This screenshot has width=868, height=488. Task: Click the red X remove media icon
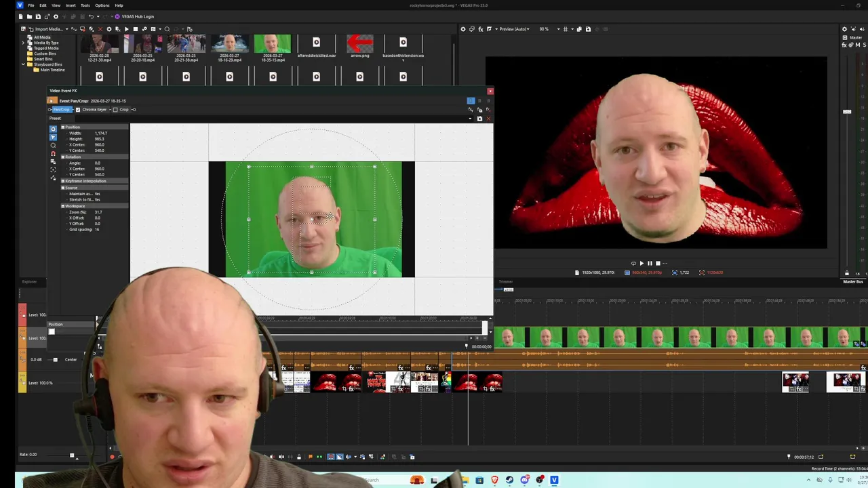click(x=100, y=29)
